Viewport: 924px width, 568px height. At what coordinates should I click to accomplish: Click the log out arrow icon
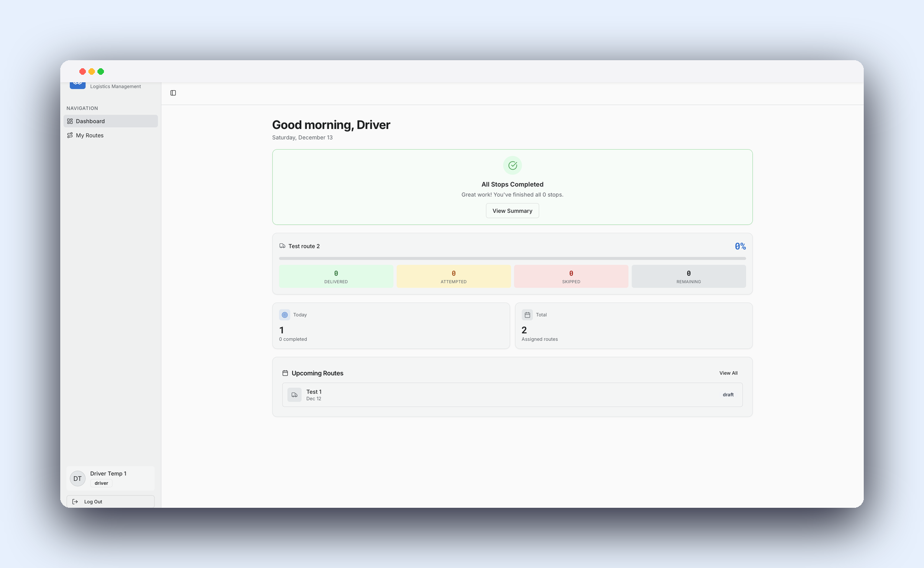(75, 502)
